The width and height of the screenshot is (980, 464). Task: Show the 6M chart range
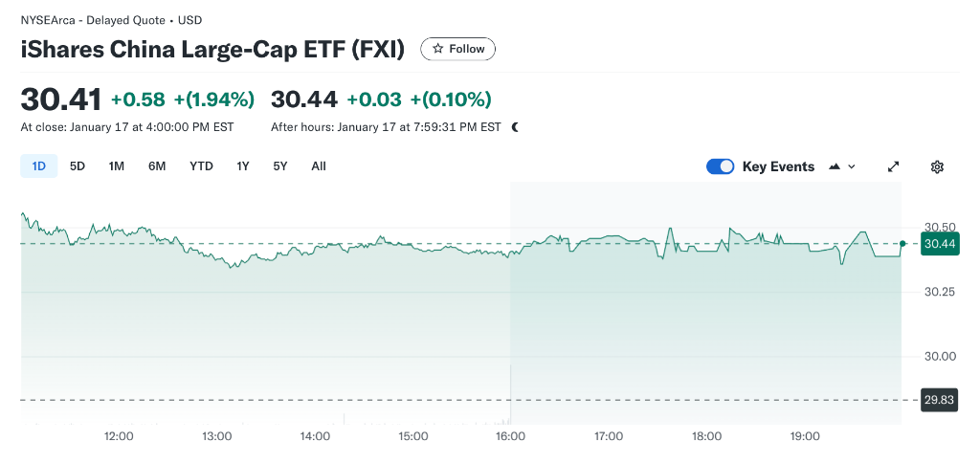[157, 166]
